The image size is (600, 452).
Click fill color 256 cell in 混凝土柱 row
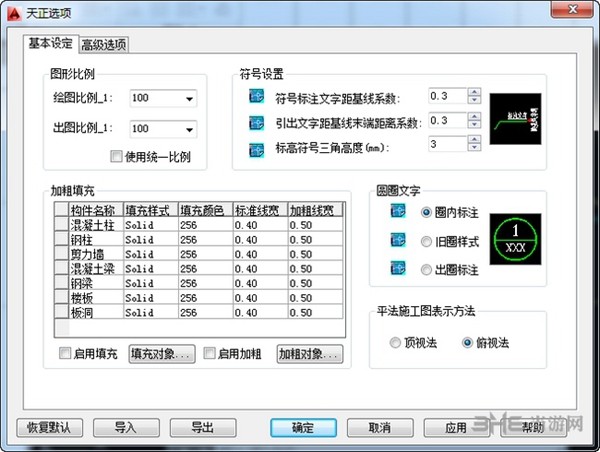tap(205, 225)
